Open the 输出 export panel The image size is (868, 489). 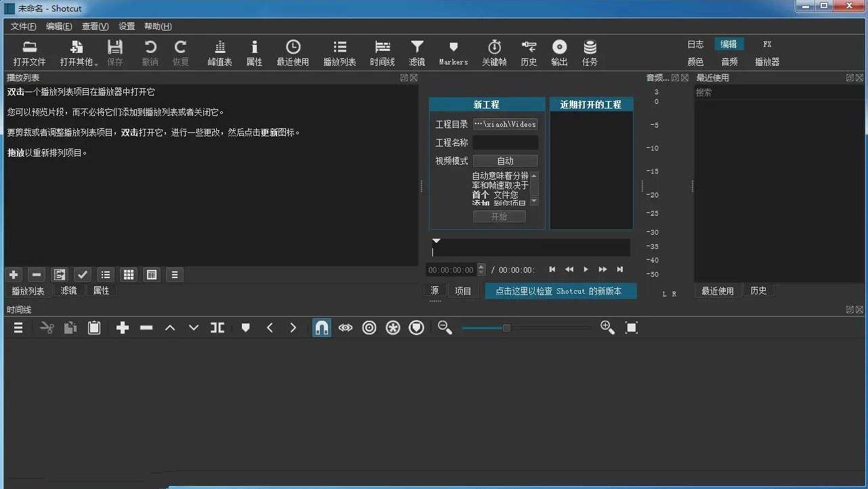tap(558, 52)
